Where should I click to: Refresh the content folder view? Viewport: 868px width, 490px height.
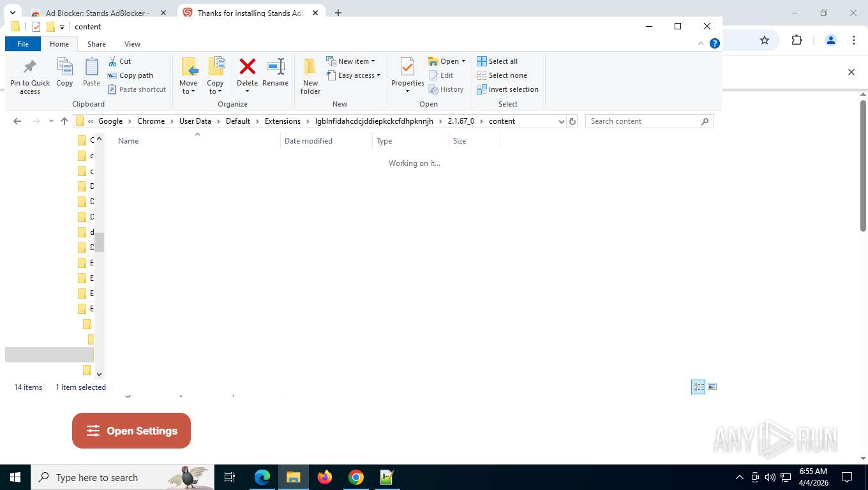pyautogui.click(x=572, y=121)
